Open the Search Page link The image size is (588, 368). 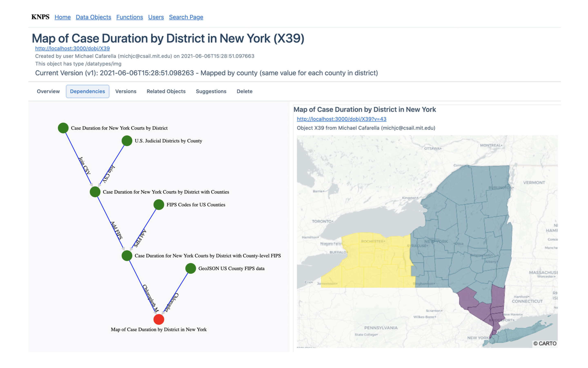(186, 17)
